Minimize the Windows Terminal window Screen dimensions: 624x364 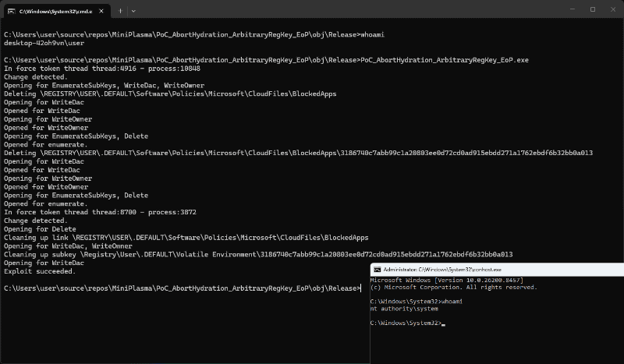[x=573, y=9]
